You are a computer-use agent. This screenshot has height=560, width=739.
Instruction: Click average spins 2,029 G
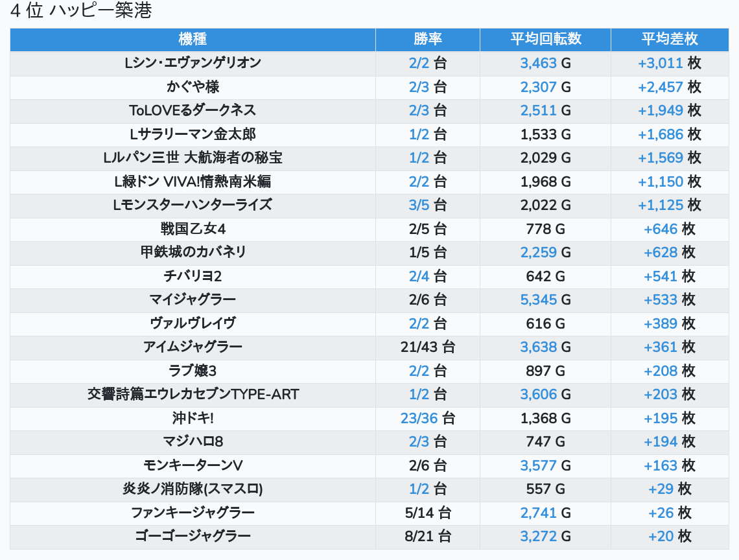546,158
